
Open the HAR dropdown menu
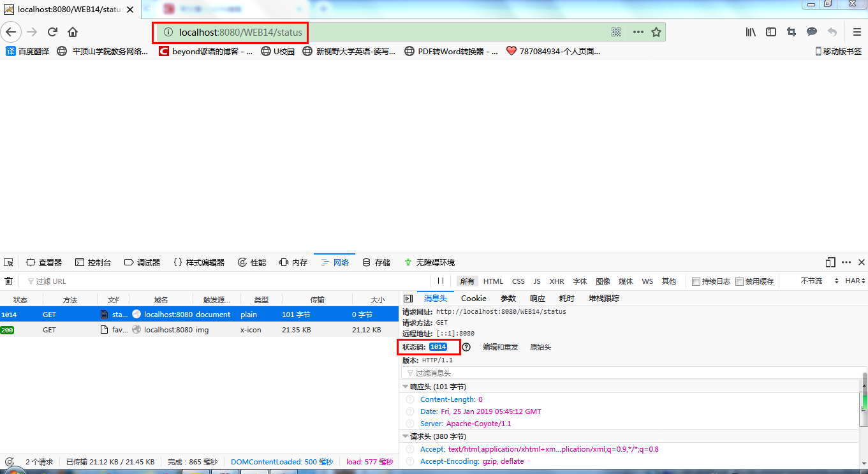(855, 281)
